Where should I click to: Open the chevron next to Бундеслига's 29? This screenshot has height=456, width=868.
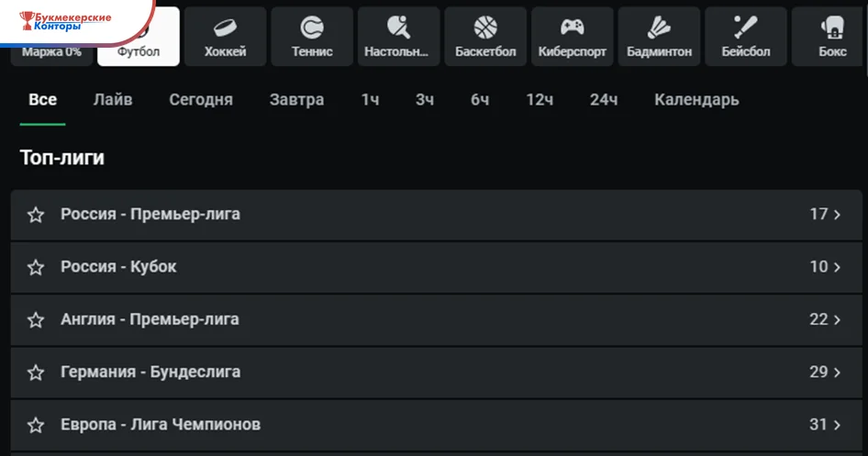coord(837,373)
